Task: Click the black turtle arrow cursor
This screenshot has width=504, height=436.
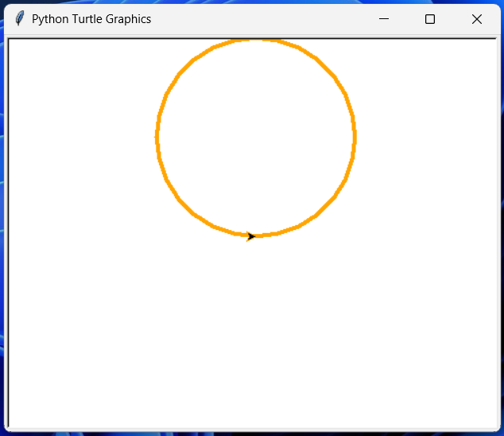Action: [x=250, y=236]
